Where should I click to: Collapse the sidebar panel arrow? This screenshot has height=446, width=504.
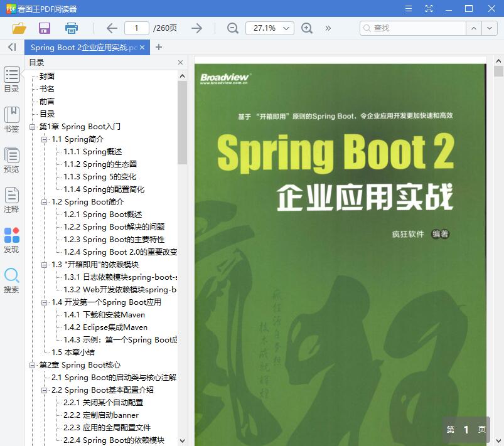point(12,47)
